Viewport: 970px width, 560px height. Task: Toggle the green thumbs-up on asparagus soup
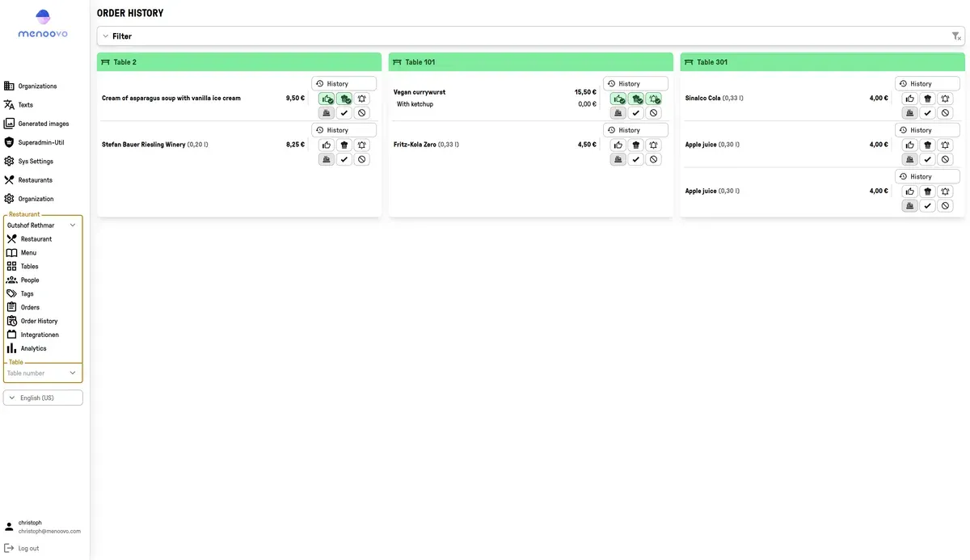(327, 99)
